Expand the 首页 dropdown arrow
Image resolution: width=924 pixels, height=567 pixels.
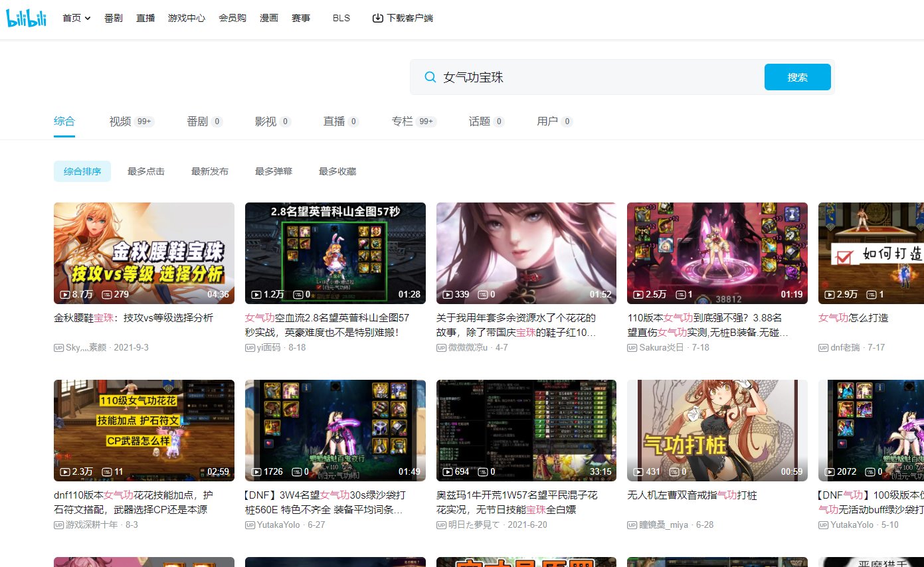[88, 19]
